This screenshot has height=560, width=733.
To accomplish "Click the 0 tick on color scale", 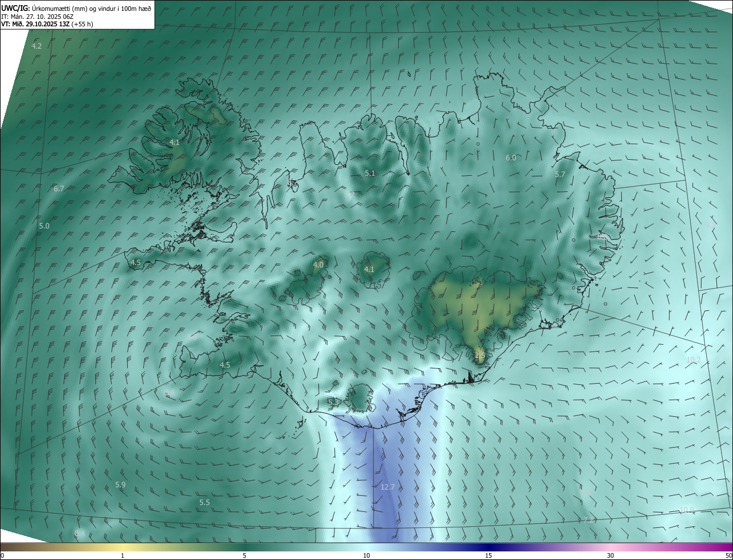I will point(2,555).
